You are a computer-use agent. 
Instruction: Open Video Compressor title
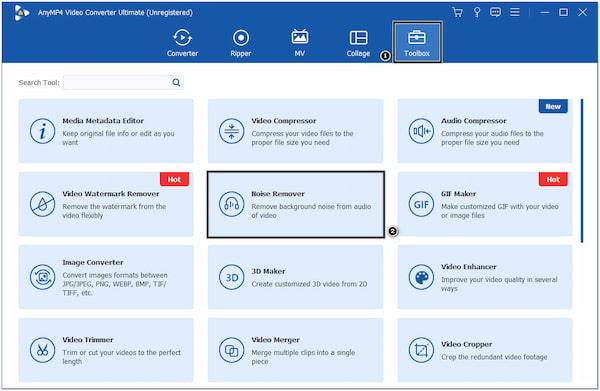click(284, 121)
